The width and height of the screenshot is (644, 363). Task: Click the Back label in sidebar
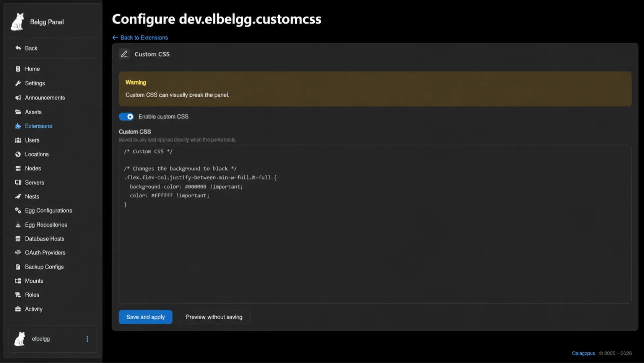[31, 48]
